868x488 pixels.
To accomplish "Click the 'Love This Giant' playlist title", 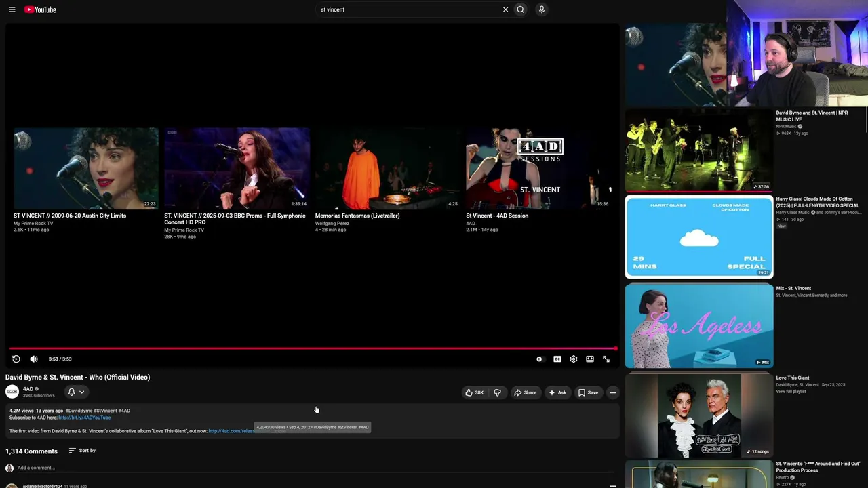I will point(793,378).
